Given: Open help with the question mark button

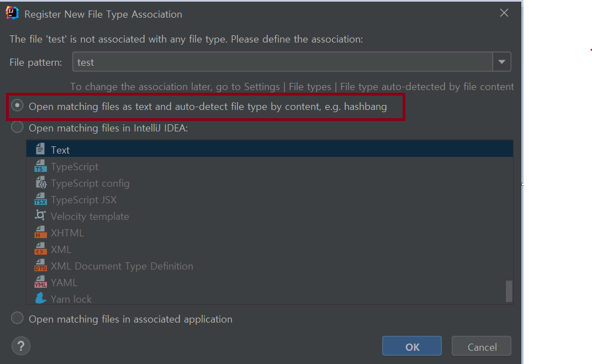Looking at the screenshot, I should (x=21, y=346).
